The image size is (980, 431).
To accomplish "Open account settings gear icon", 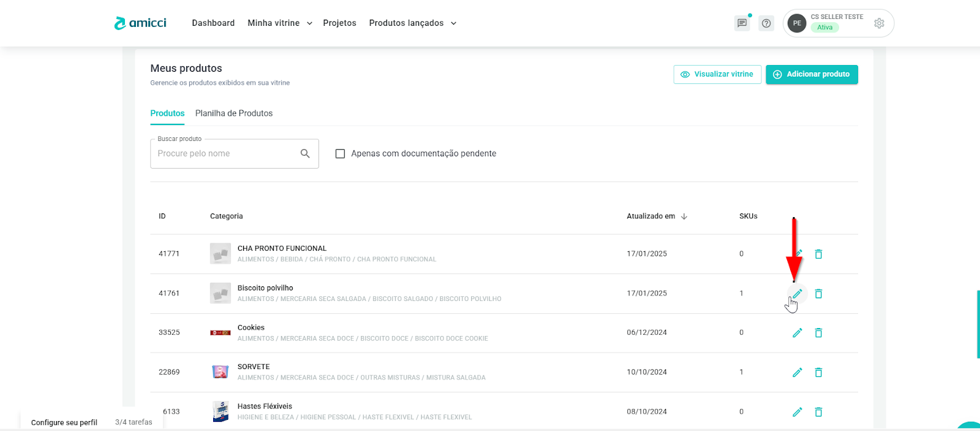I will point(879,23).
